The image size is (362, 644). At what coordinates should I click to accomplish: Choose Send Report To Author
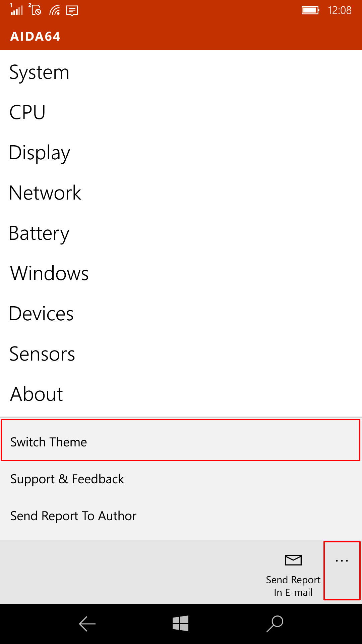73,516
